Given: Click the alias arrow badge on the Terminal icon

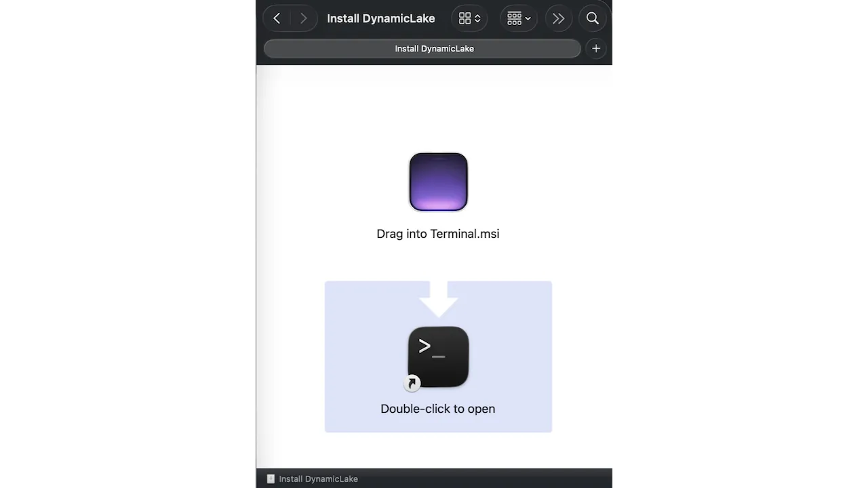Looking at the screenshot, I should [x=412, y=383].
